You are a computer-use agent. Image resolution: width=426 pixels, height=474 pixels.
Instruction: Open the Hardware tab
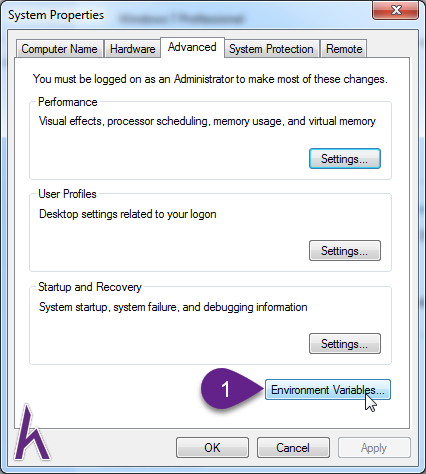click(133, 49)
